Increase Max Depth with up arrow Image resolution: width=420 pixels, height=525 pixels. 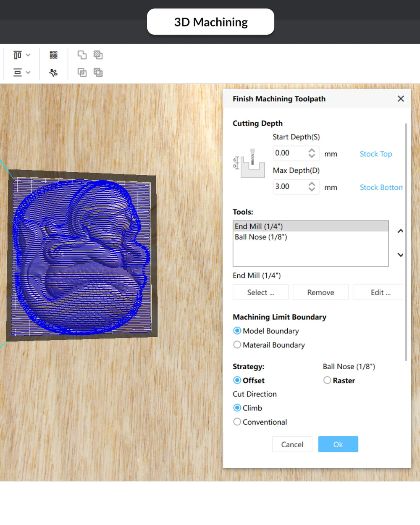(x=312, y=184)
